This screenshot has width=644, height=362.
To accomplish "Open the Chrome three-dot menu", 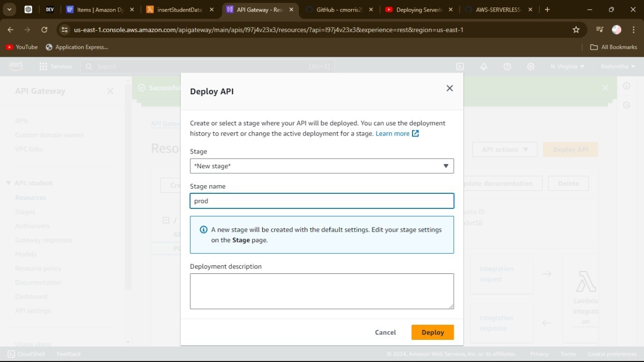I will pyautogui.click(x=633, y=30).
